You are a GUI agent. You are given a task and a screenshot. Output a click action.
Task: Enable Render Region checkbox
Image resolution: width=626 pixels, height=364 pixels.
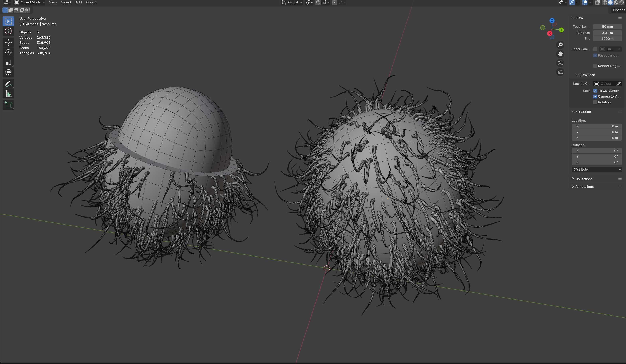[x=595, y=66]
